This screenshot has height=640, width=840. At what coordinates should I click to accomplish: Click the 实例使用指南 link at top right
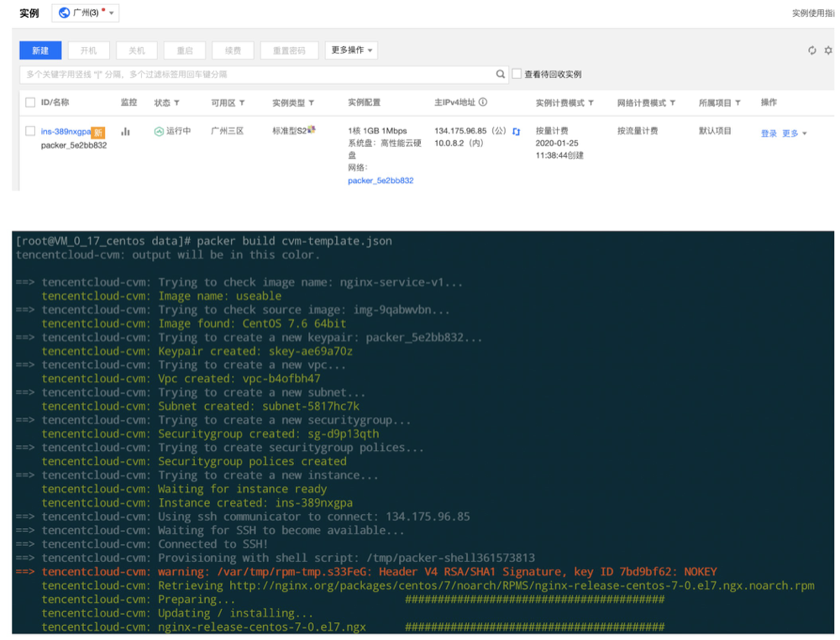click(813, 13)
